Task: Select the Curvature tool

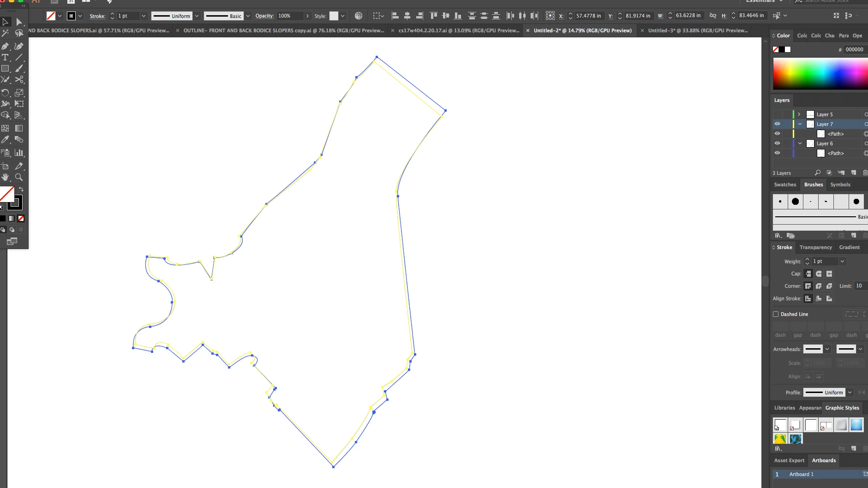Action: (x=19, y=46)
